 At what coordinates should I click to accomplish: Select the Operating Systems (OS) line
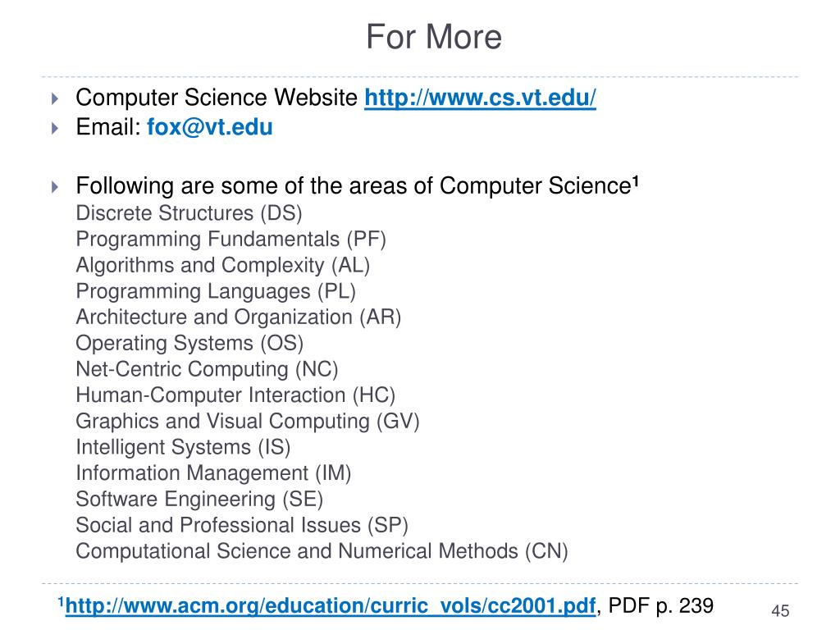coord(189,343)
